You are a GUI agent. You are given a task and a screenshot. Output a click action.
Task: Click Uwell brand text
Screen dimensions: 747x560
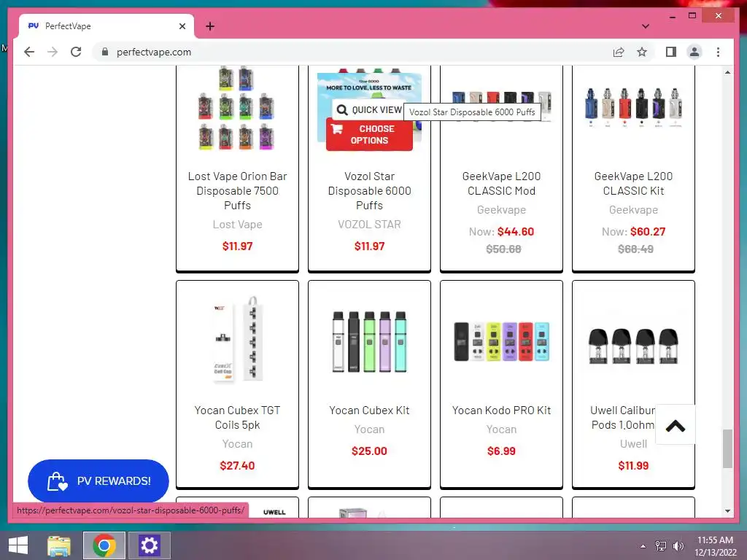click(633, 444)
